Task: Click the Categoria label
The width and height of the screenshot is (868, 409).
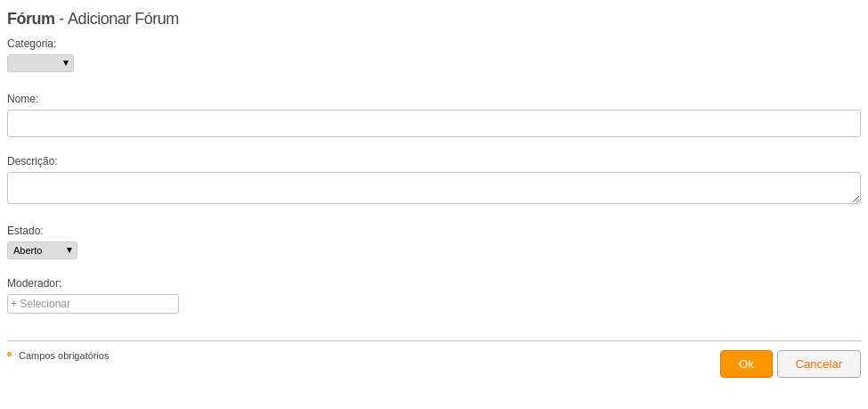Action: coord(31,44)
